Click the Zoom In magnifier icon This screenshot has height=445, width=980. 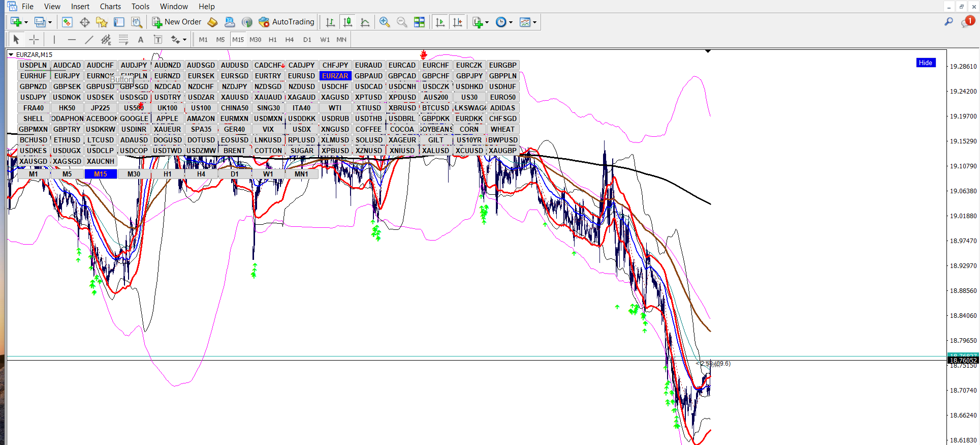pos(385,22)
